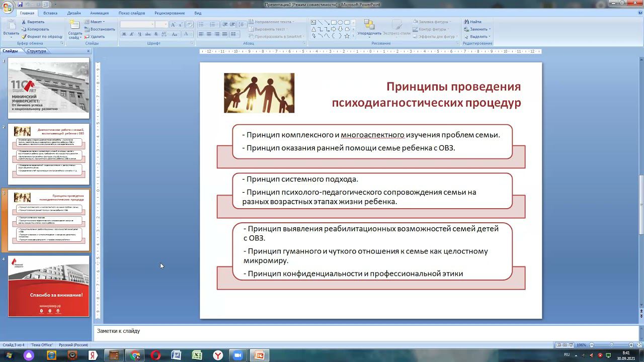Open the Выделить select dropdown
The height and width of the screenshot is (362, 644).
coord(477,37)
